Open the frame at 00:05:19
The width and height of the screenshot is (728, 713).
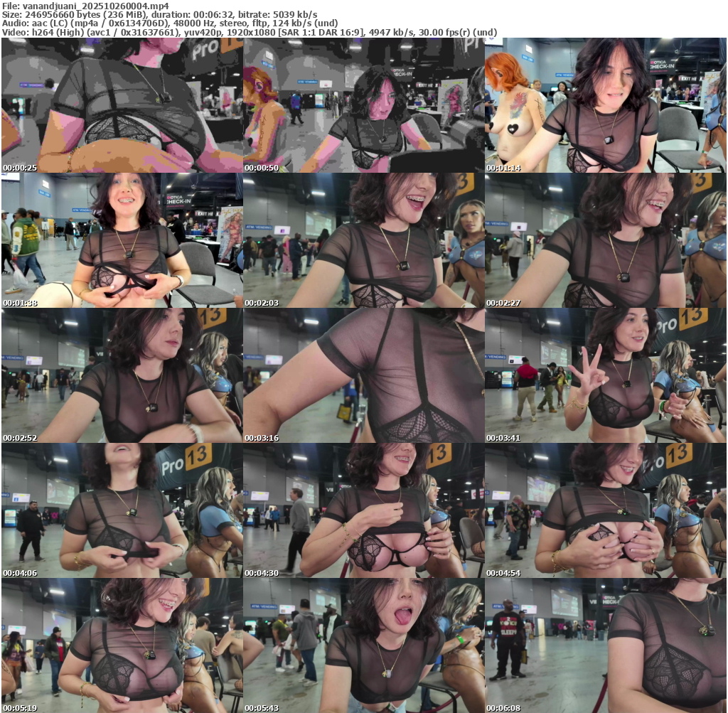click(122, 645)
